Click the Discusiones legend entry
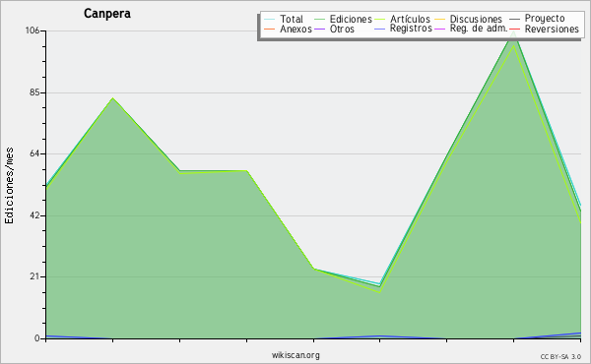Viewport: 591px width, 364px height. (469, 19)
